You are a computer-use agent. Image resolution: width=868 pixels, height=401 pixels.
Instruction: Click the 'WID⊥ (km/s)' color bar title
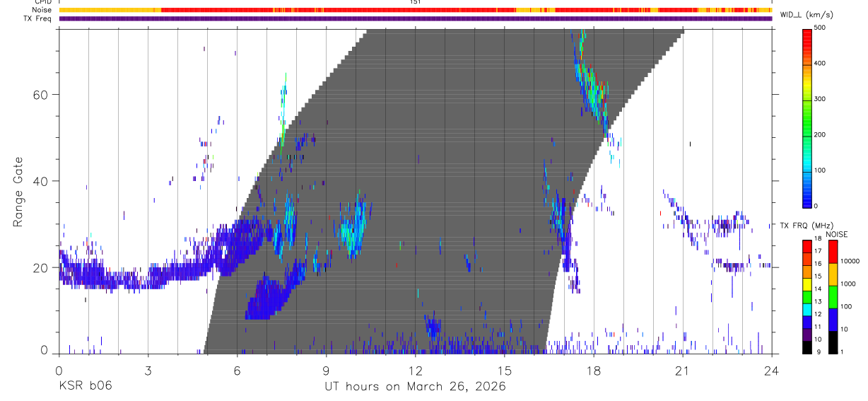click(x=808, y=14)
